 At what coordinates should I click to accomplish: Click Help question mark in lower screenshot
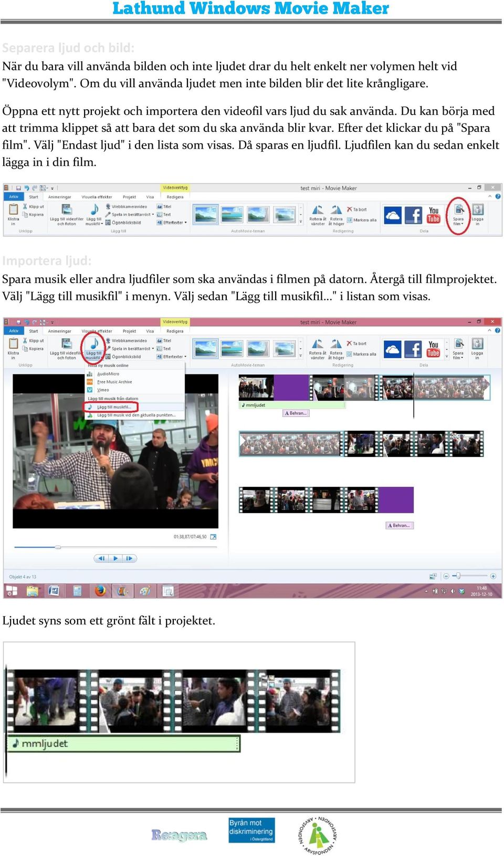(x=497, y=331)
